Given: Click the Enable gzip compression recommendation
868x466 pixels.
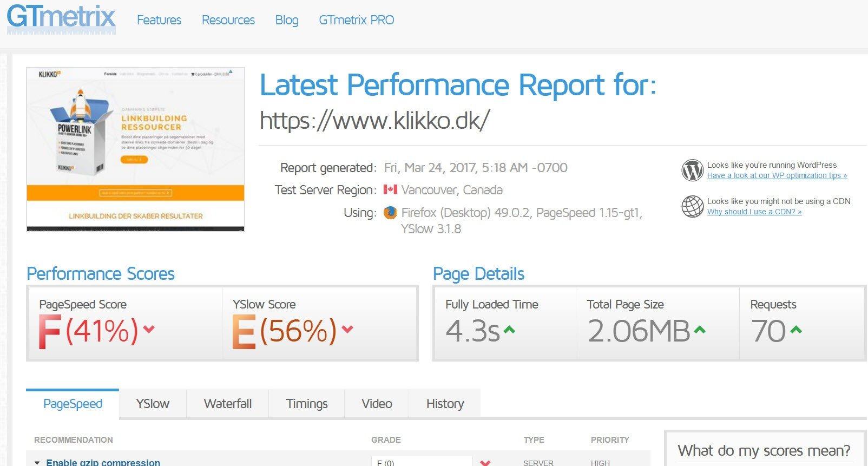Looking at the screenshot, I should [x=103, y=462].
